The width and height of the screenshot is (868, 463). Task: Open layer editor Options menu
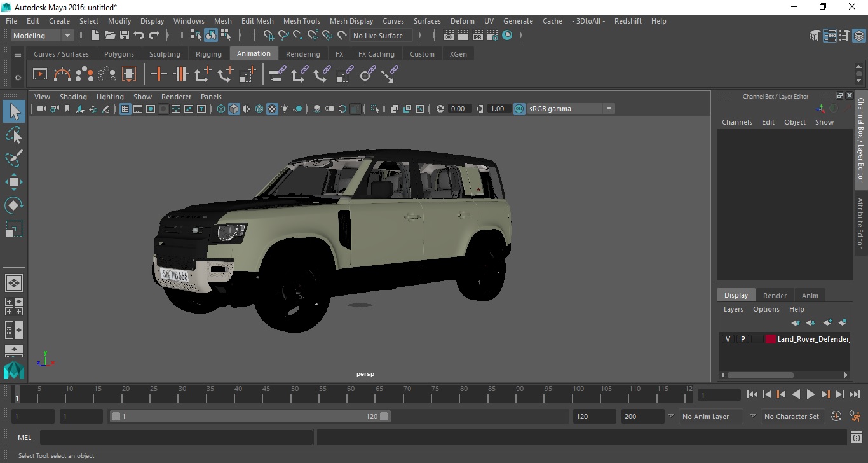[x=766, y=309]
